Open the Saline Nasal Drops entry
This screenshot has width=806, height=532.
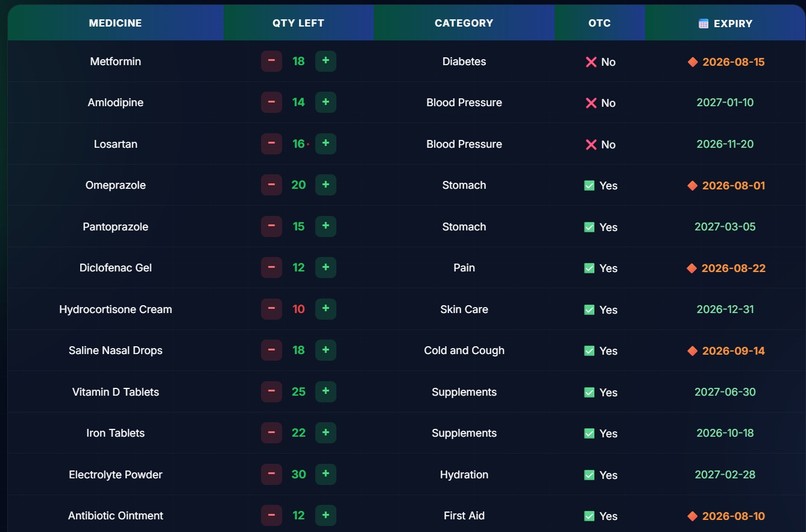(x=115, y=351)
